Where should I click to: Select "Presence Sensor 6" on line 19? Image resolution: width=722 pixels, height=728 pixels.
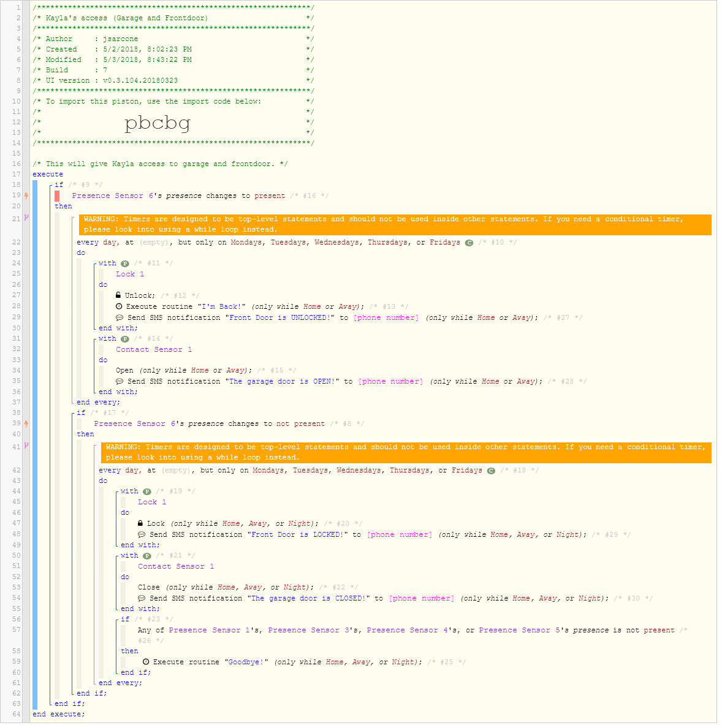(113, 196)
